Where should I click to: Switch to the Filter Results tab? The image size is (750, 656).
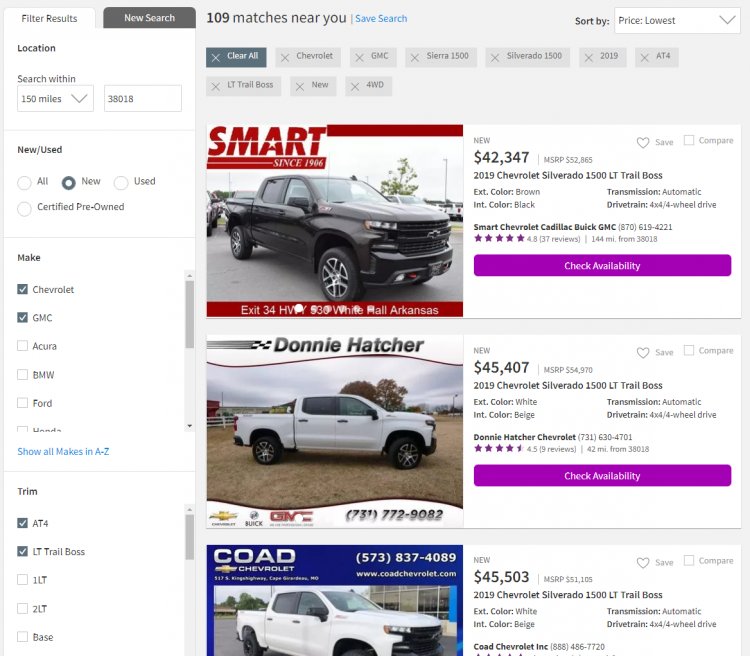click(49, 18)
